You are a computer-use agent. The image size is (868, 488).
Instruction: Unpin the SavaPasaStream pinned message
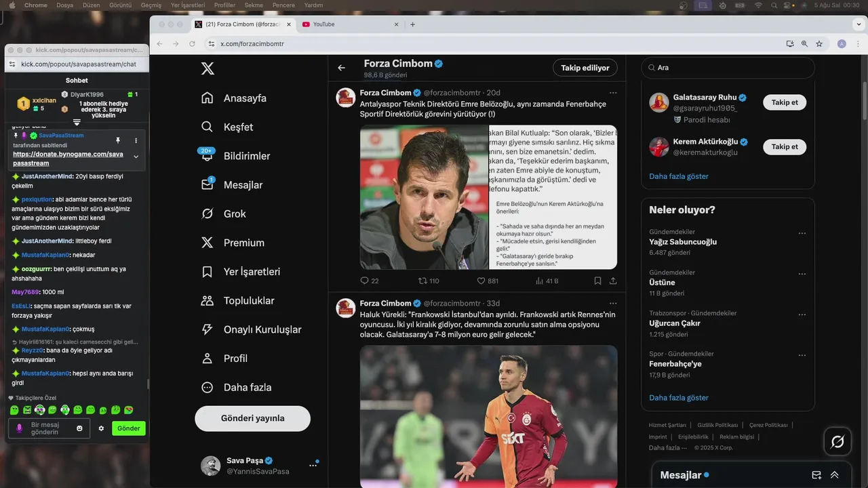point(117,140)
